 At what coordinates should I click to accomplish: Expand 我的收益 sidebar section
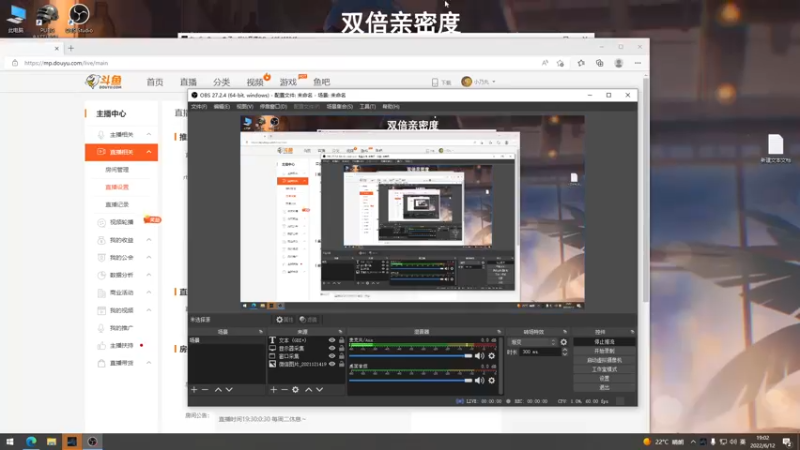[x=149, y=240]
